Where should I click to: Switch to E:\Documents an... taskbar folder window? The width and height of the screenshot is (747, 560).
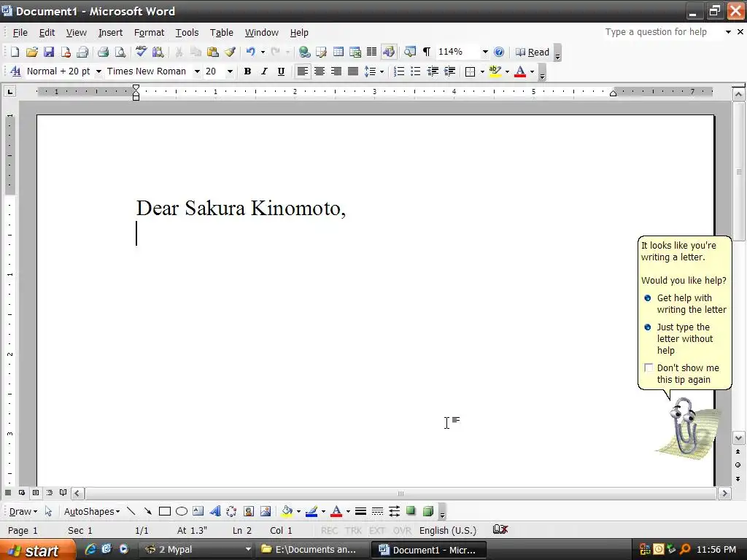[313, 550]
